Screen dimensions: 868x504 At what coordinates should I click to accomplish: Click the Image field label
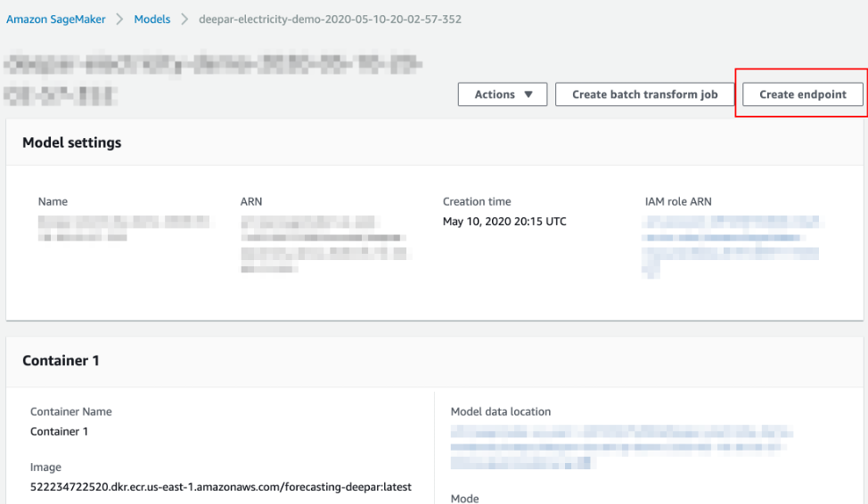45,467
